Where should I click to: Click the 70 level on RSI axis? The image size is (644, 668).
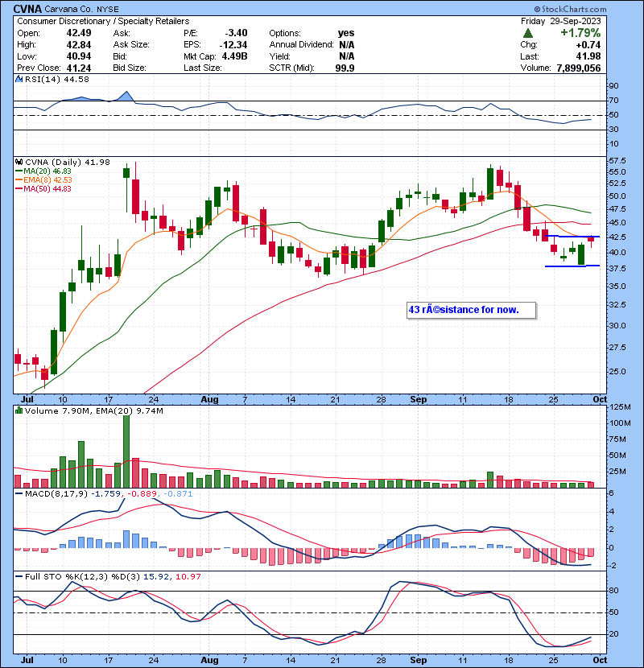click(613, 101)
